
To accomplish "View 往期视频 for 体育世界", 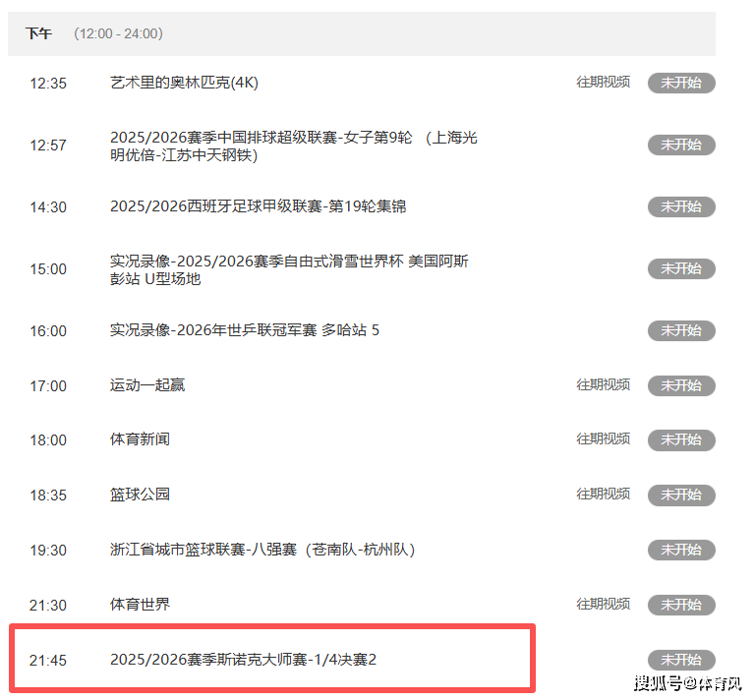I will click(603, 604).
